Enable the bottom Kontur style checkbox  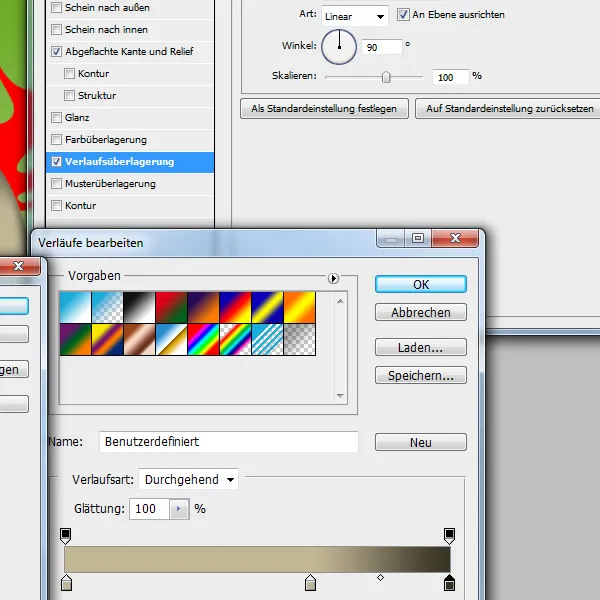pos(56,205)
